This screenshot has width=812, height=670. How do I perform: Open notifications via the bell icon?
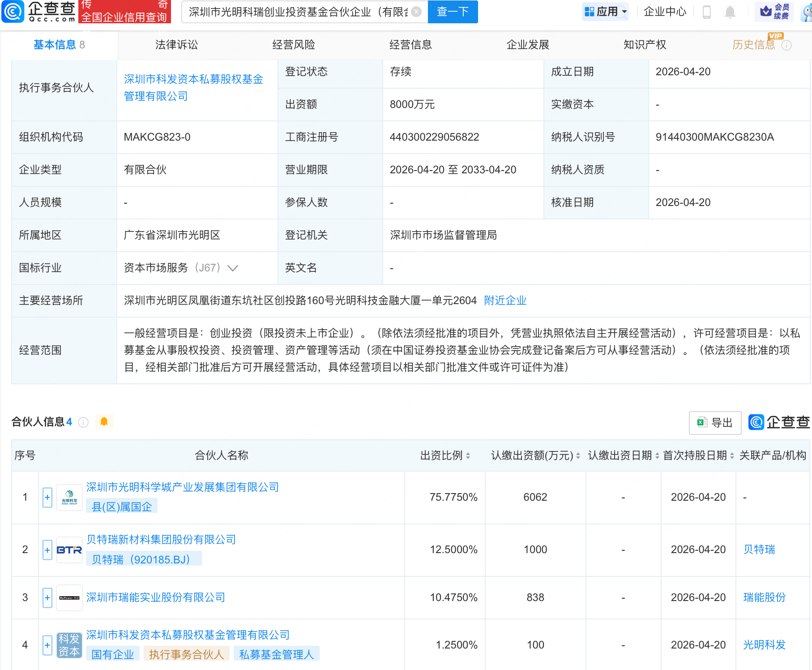[731, 12]
